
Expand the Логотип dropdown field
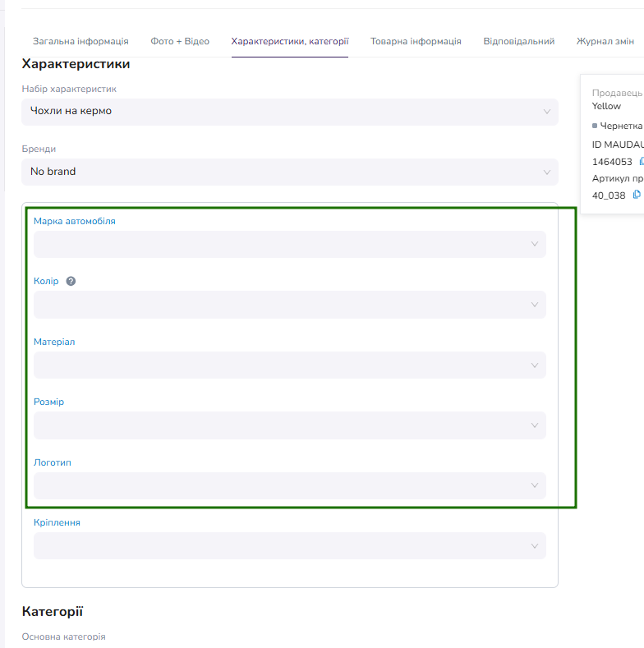coord(290,485)
